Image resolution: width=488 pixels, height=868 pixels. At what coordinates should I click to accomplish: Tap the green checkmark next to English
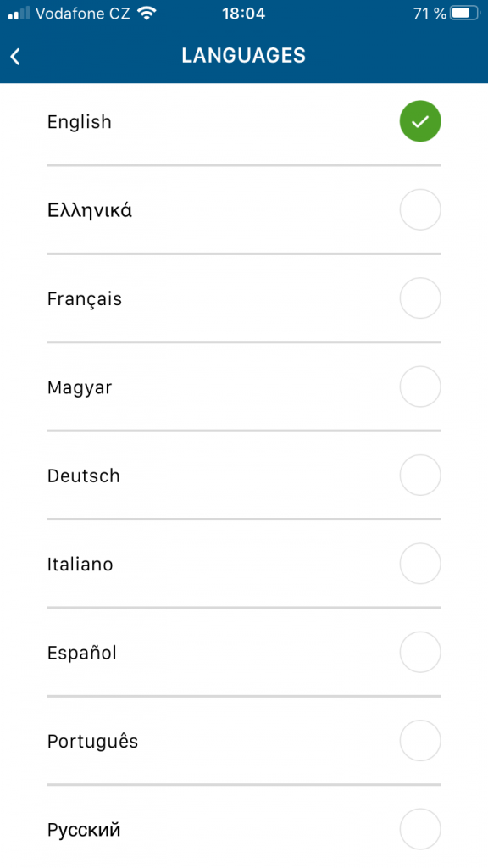(x=420, y=121)
